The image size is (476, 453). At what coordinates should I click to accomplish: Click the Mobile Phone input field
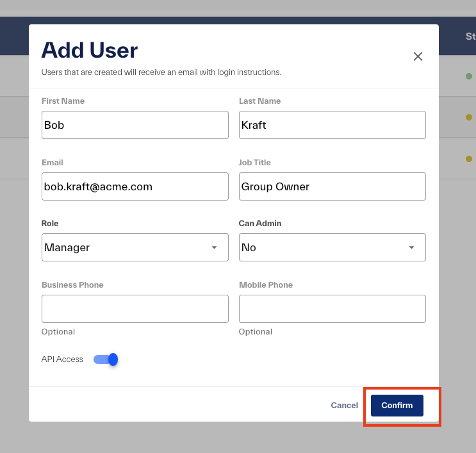point(332,309)
